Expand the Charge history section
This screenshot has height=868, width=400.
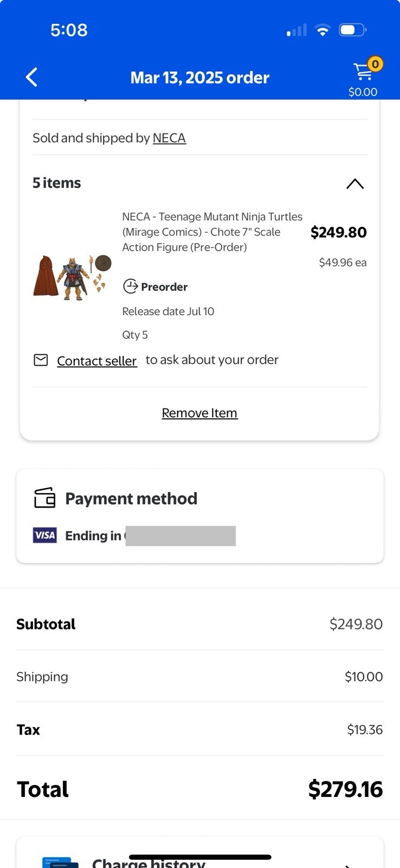(347, 864)
